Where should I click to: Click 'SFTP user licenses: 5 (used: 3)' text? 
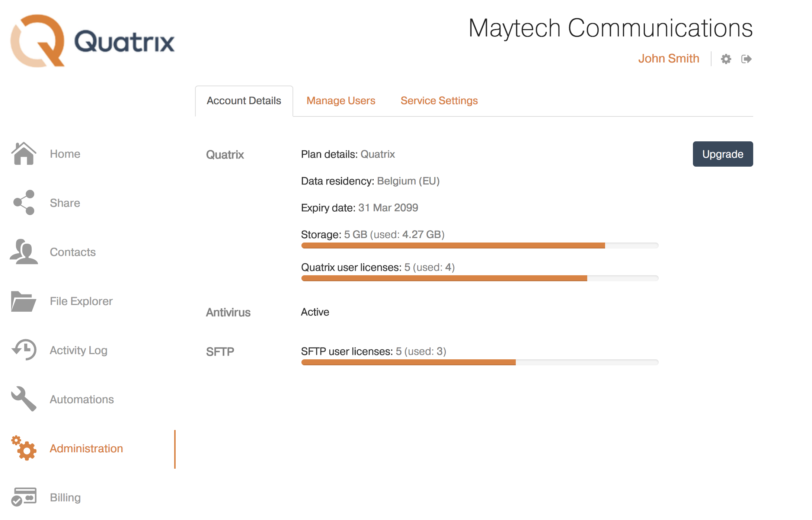click(x=374, y=352)
